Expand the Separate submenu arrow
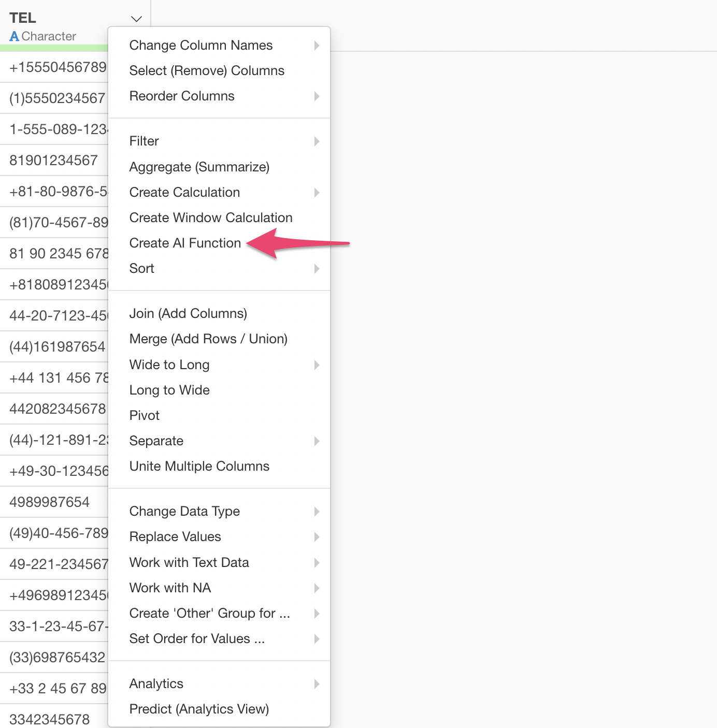This screenshot has height=728, width=717. click(x=317, y=441)
